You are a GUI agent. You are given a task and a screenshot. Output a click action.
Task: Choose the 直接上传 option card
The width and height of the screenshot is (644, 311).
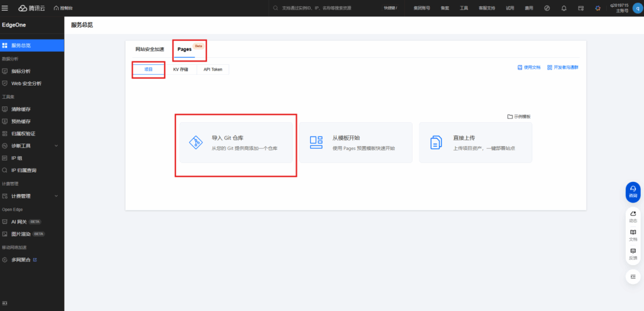(475, 143)
